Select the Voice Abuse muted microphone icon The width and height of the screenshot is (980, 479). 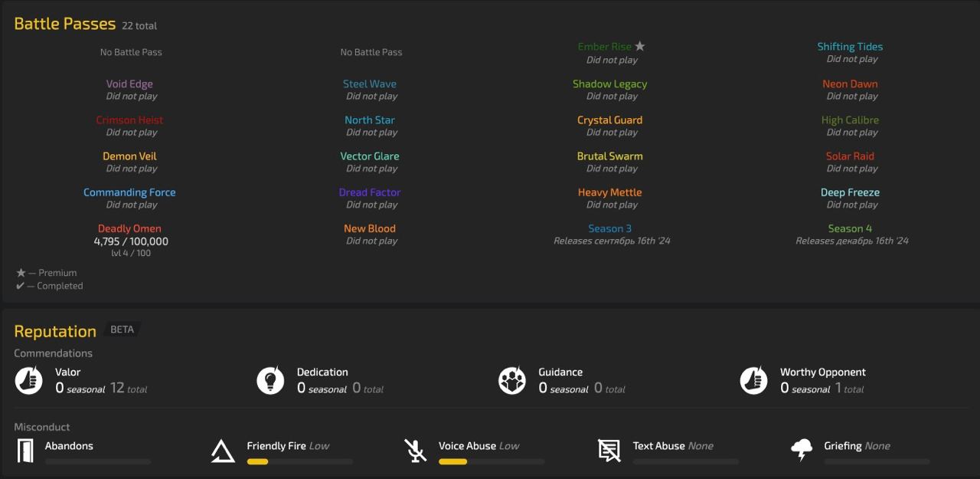click(416, 451)
